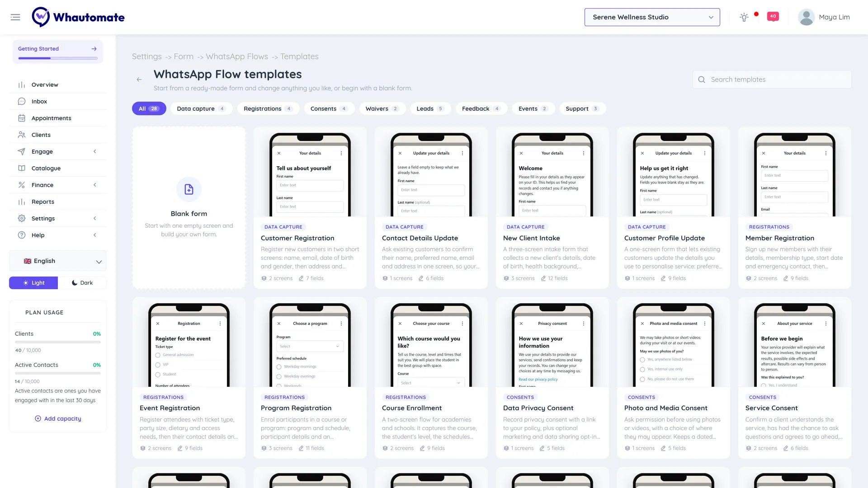
Task: Go to Appointments in sidebar
Action: click(58, 118)
